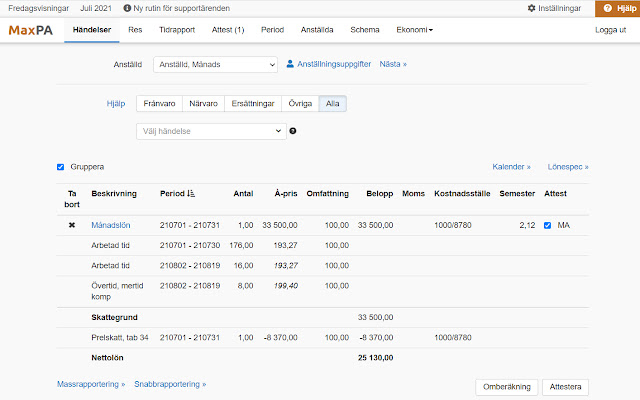Select the Närvaro filter

(x=203, y=104)
